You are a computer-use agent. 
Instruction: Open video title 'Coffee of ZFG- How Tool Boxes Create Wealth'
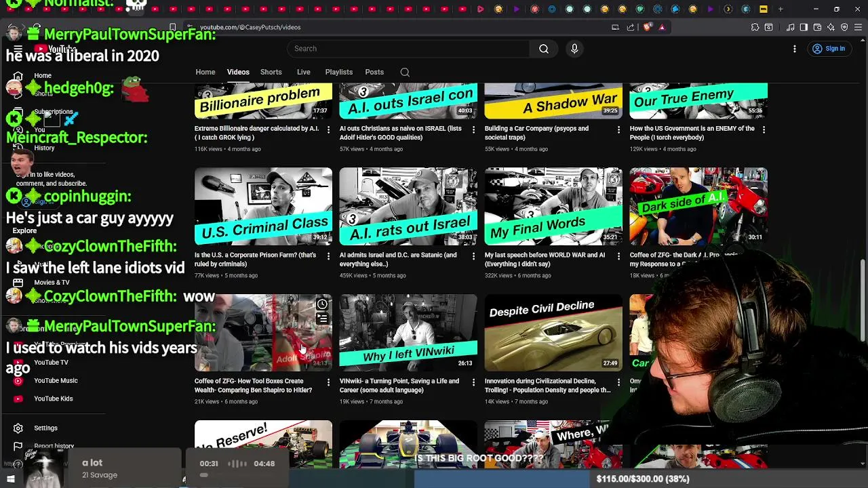(x=254, y=386)
